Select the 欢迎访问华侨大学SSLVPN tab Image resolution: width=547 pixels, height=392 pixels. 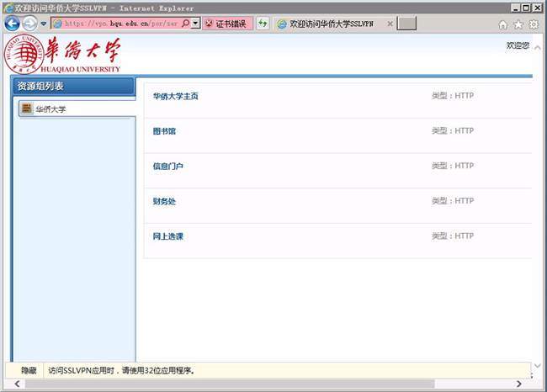[330, 24]
